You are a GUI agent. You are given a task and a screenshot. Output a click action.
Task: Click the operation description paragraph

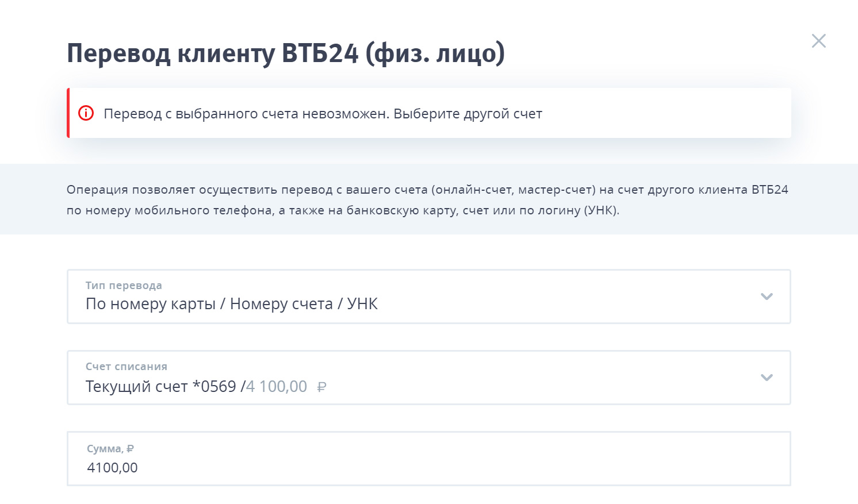click(427, 199)
